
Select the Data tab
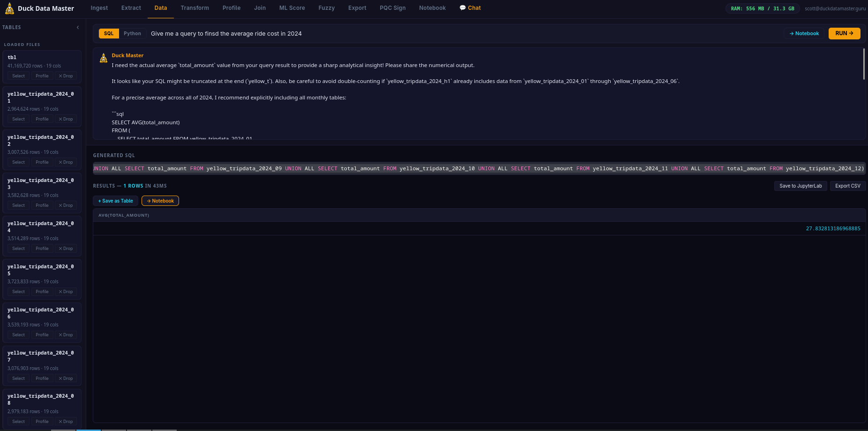tap(161, 8)
